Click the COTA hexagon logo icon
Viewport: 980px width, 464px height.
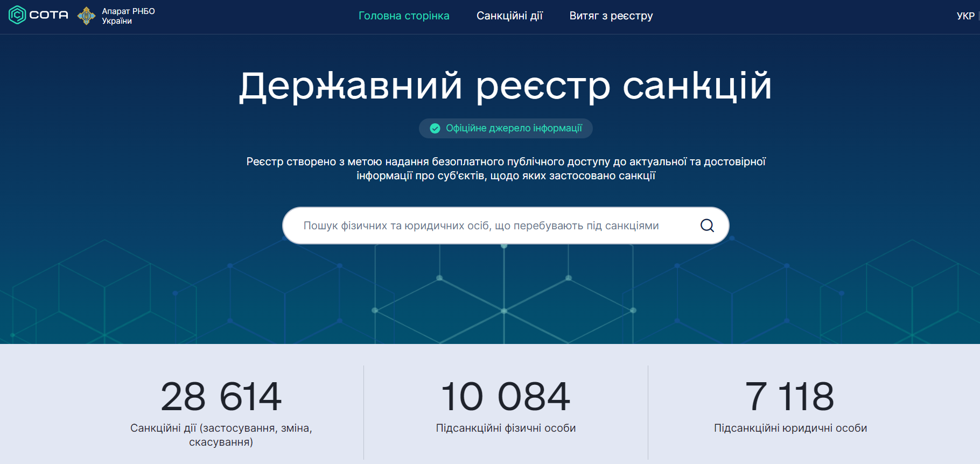point(17,15)
